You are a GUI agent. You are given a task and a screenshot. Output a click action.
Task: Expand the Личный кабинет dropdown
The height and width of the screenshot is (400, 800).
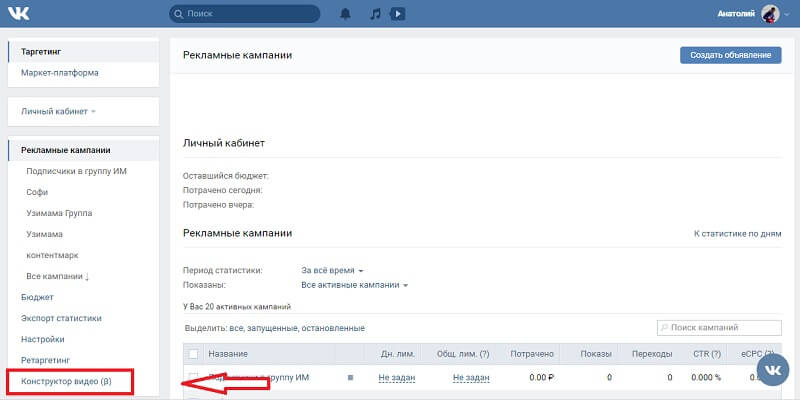(x=58, y=111)
